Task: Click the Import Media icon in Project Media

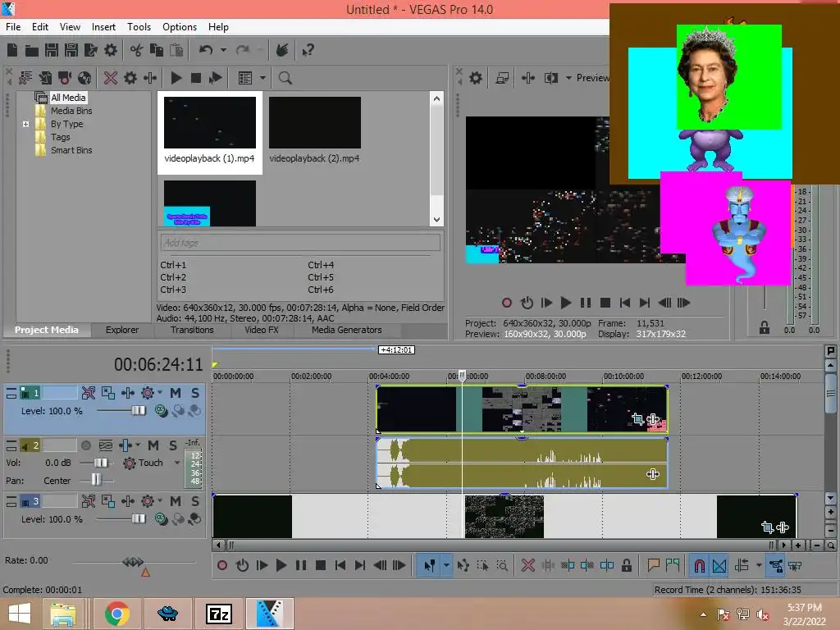Action: click(45, 78)
